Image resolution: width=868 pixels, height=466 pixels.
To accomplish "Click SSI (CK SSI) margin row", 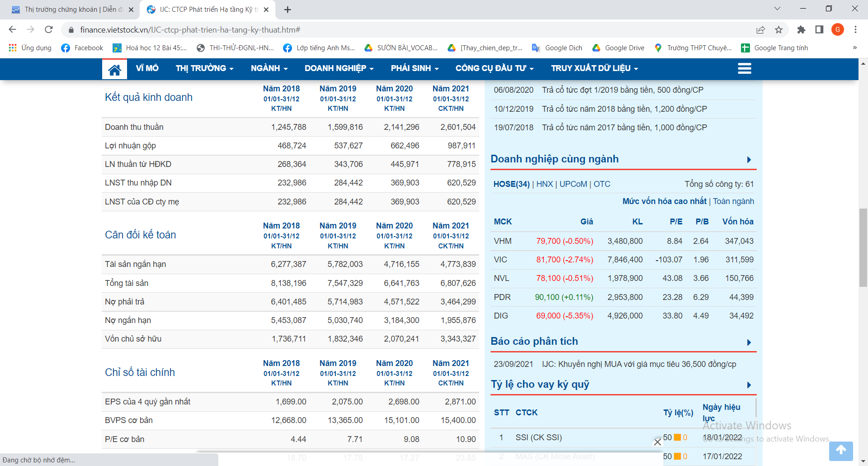I will point(623,437).
